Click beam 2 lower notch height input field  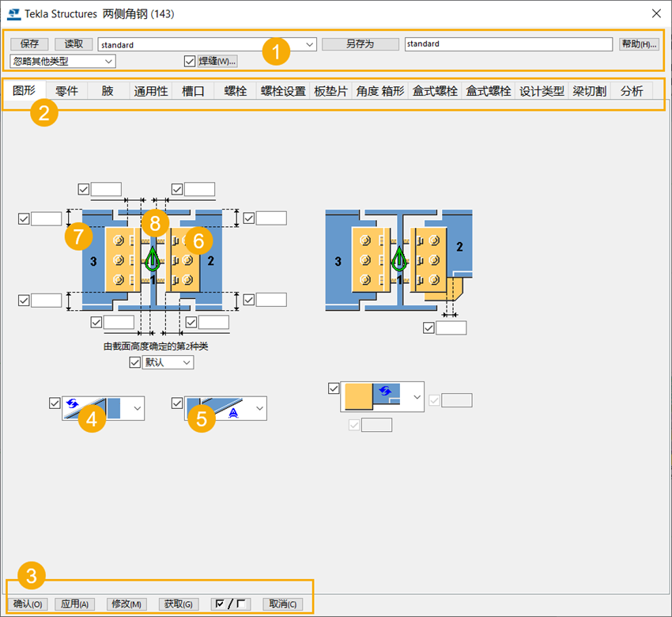pos(271,300)
